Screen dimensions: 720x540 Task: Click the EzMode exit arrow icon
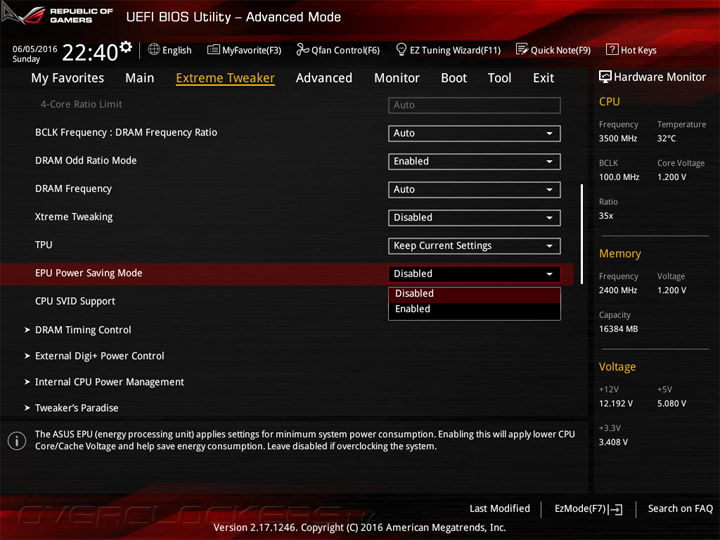615,509
